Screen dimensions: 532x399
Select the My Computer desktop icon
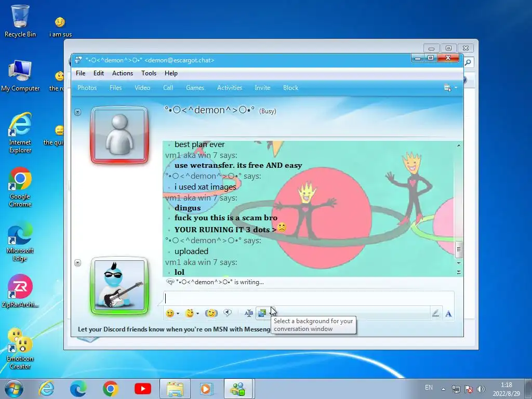click(x=20, y=76)
